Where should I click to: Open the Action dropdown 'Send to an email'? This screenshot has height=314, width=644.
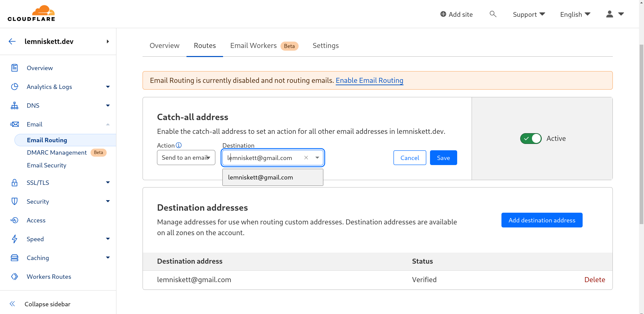coord(186,158)
